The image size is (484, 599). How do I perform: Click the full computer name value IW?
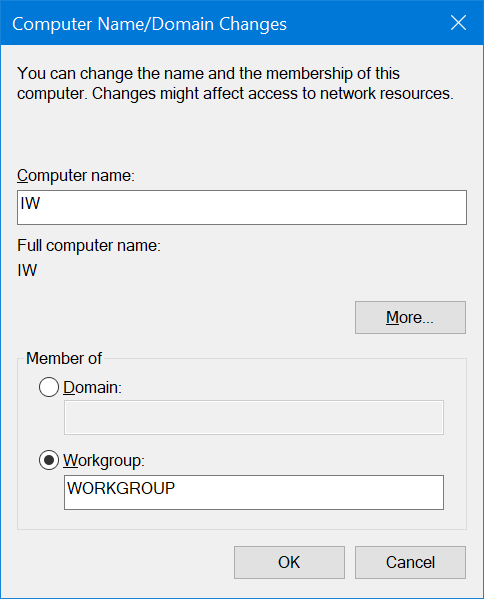point(27,270)
